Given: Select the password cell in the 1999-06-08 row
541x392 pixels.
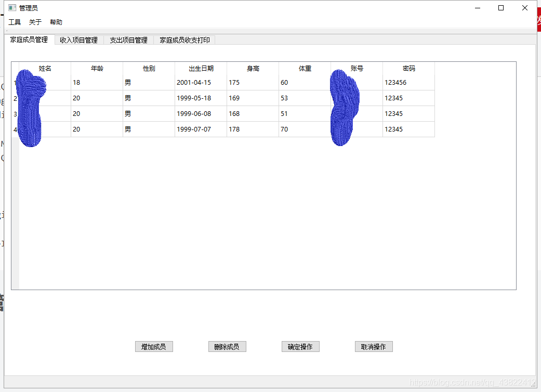Looking at the screenshot, I should coord(409,113).
